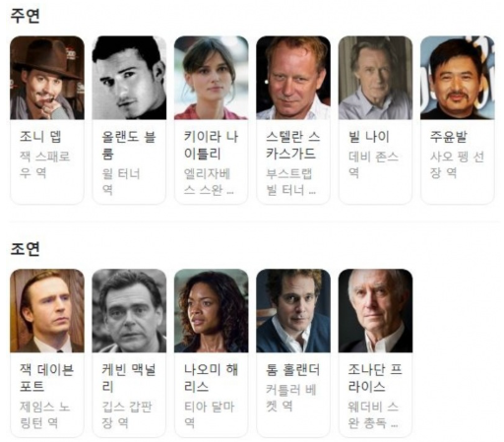Select the 톰 홀랜더 photo thumbnail
Viewport: 504px width, 442px height.
coord(293,310)
